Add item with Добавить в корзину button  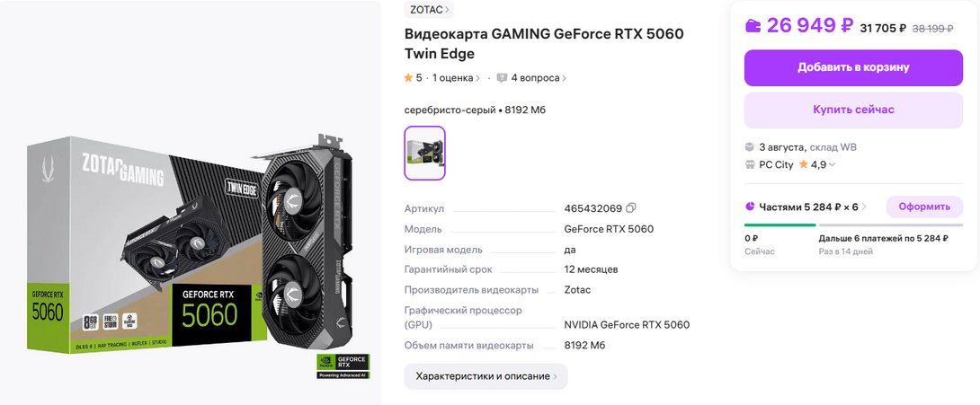pyautogui.click(x=853, y=68)
